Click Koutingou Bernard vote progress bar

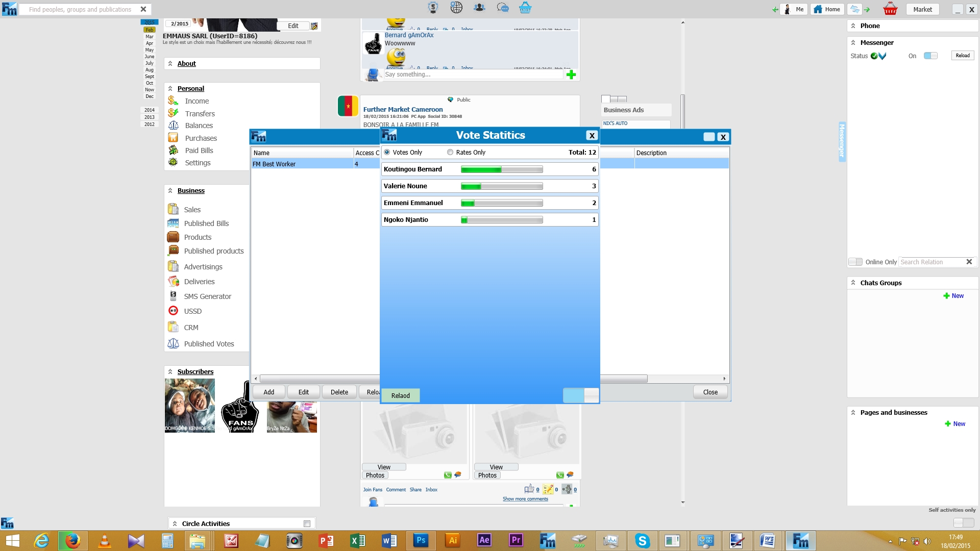click(x=502, y=169)
